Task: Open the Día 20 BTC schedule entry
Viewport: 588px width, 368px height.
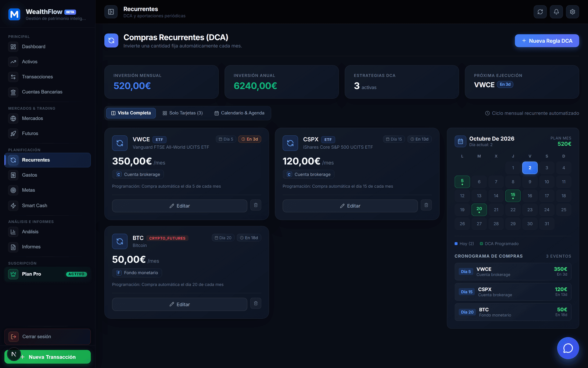Action: [513, 312]
